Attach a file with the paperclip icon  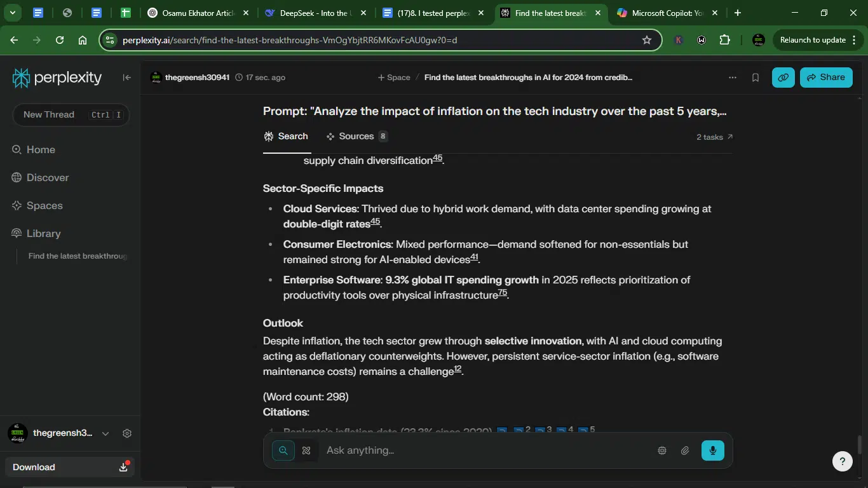[x=685, y=451]
